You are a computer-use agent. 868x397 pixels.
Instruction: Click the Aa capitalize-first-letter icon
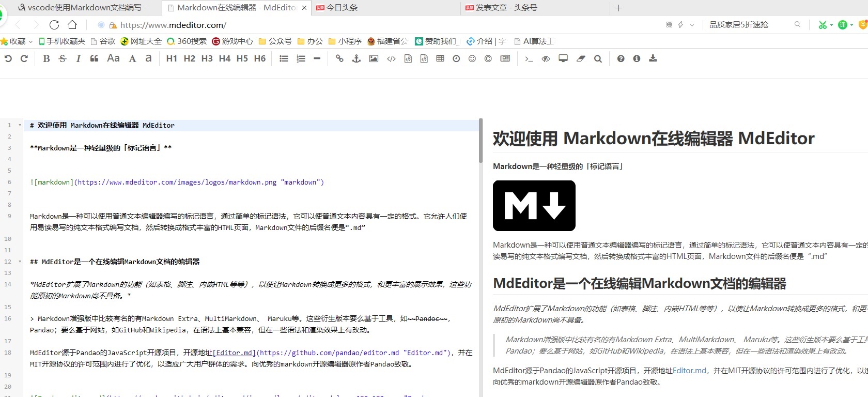tap(113, 58)
